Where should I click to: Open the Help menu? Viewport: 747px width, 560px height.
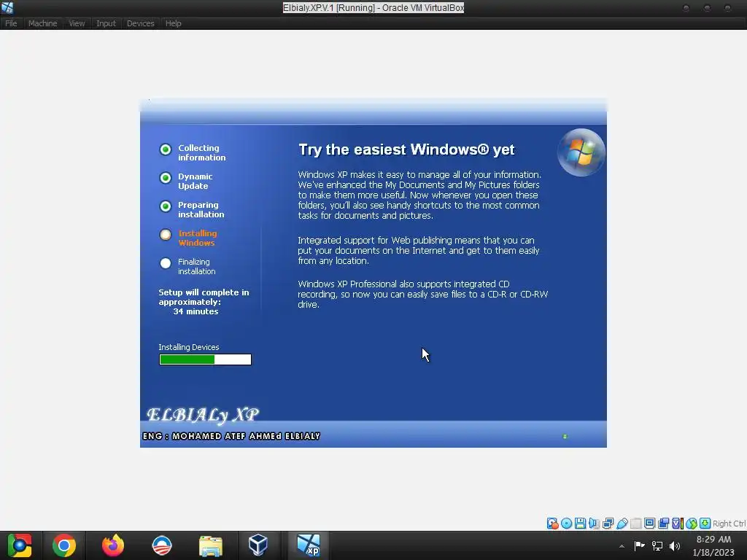pos(174,23)
